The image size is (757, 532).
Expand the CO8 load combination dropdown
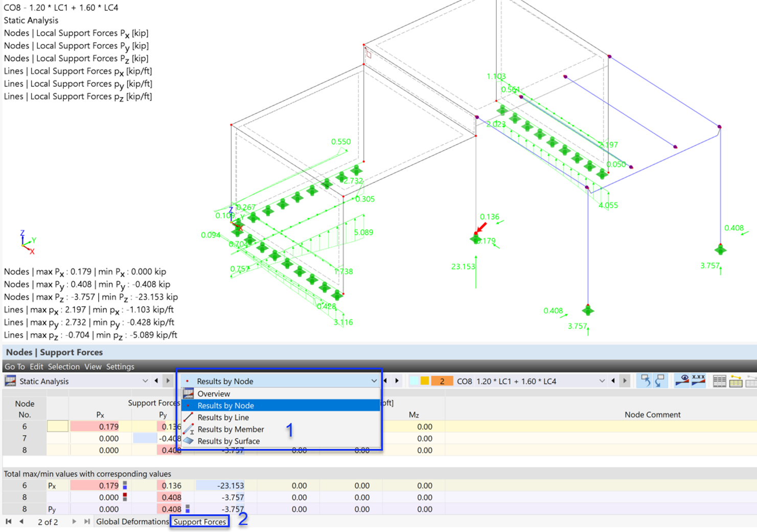click(x=602, y=381)
